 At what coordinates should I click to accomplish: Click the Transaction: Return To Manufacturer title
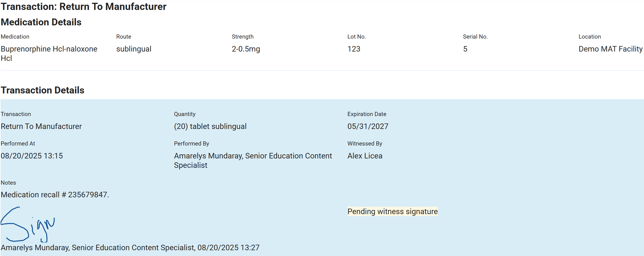coord(84,7)
